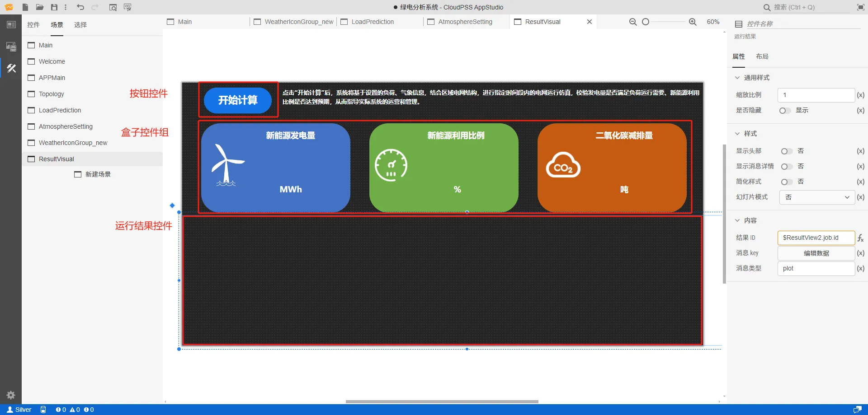Click the Silver user account status item

[19, 410]
